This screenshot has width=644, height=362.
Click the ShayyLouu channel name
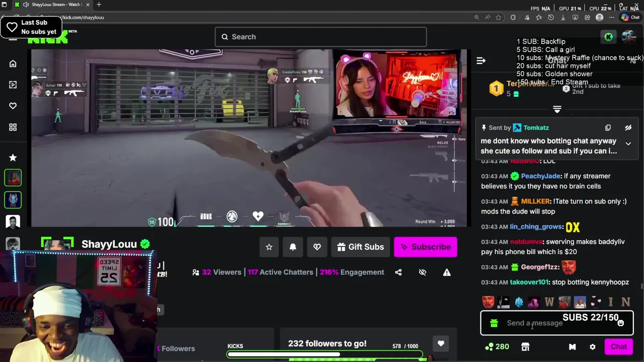[109, 244]
